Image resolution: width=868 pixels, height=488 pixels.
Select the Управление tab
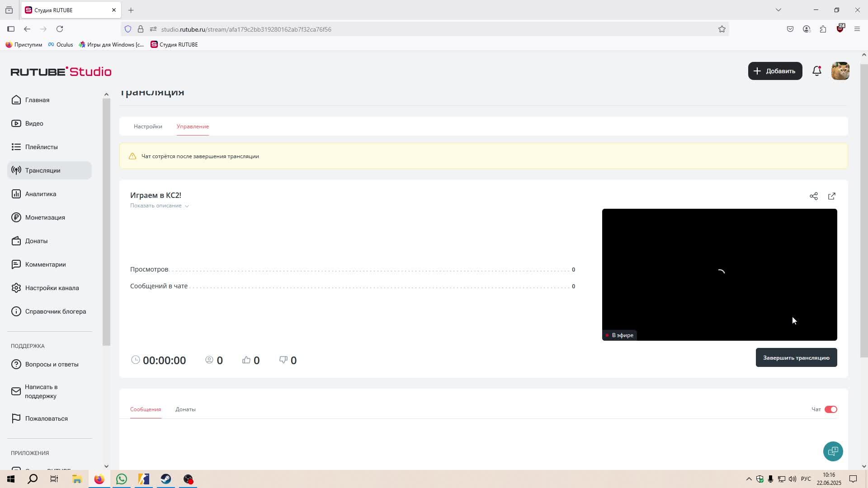point(193,127)
